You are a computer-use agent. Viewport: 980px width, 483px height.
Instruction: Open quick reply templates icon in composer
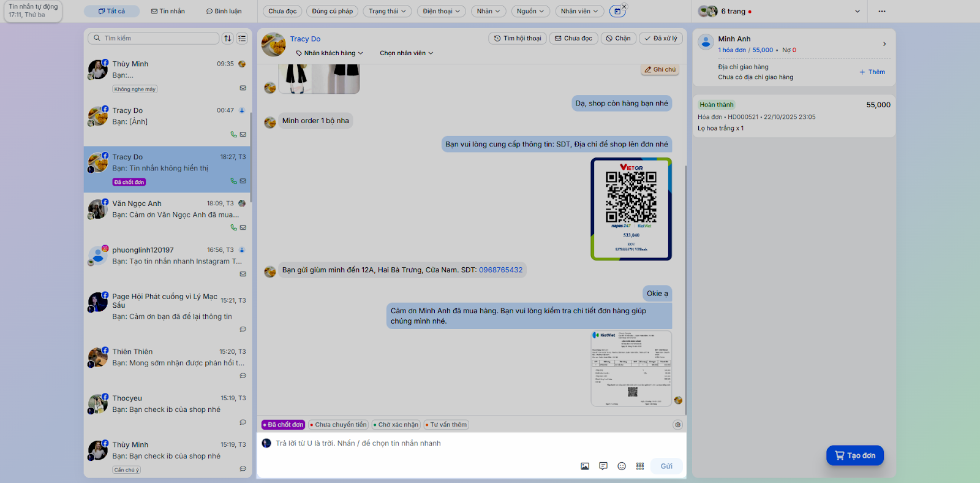603,466
